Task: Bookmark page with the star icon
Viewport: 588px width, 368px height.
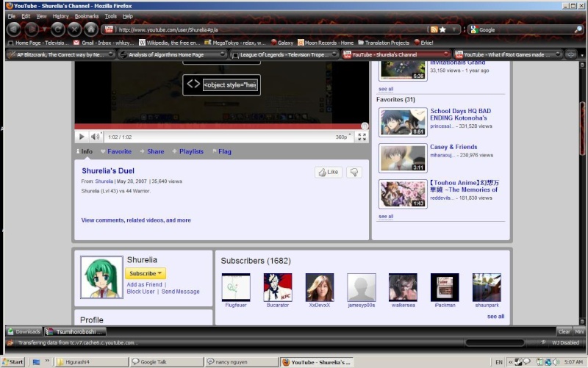Action: click(x=443, y=29)
